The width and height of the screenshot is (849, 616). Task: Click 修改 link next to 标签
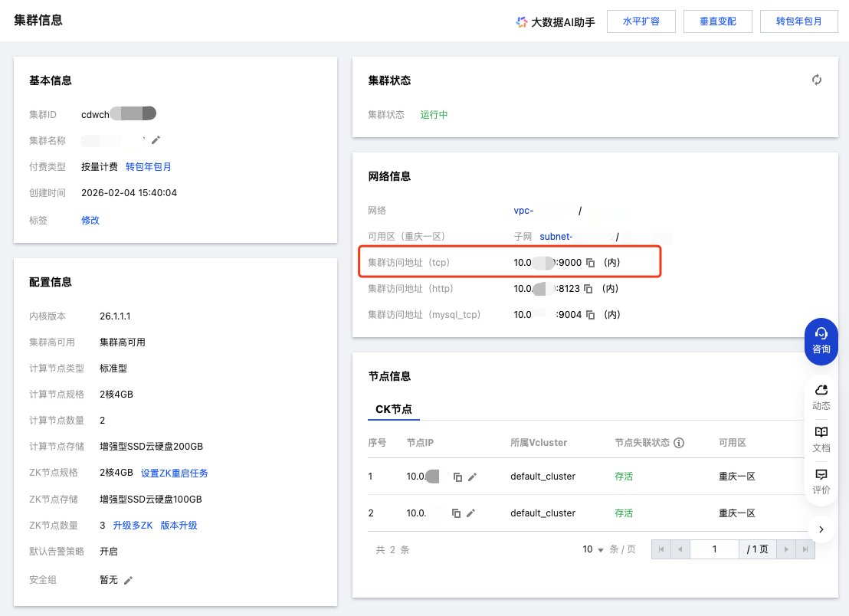pos(90,221)
